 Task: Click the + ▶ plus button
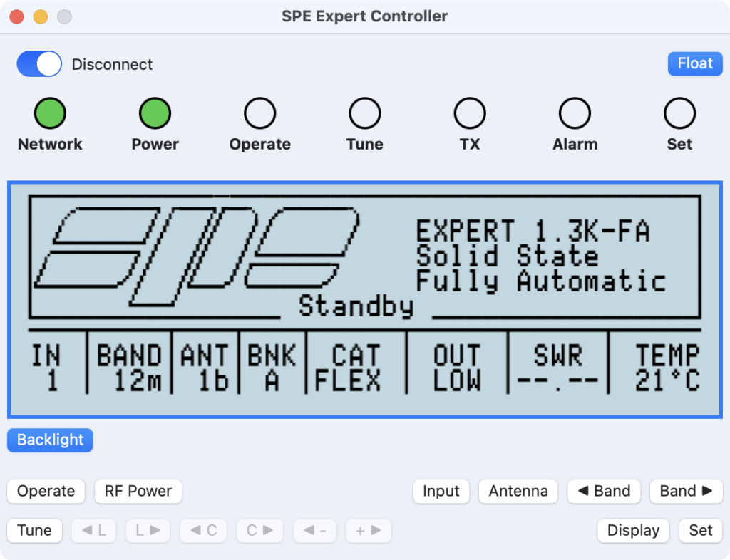coord(369,531)
